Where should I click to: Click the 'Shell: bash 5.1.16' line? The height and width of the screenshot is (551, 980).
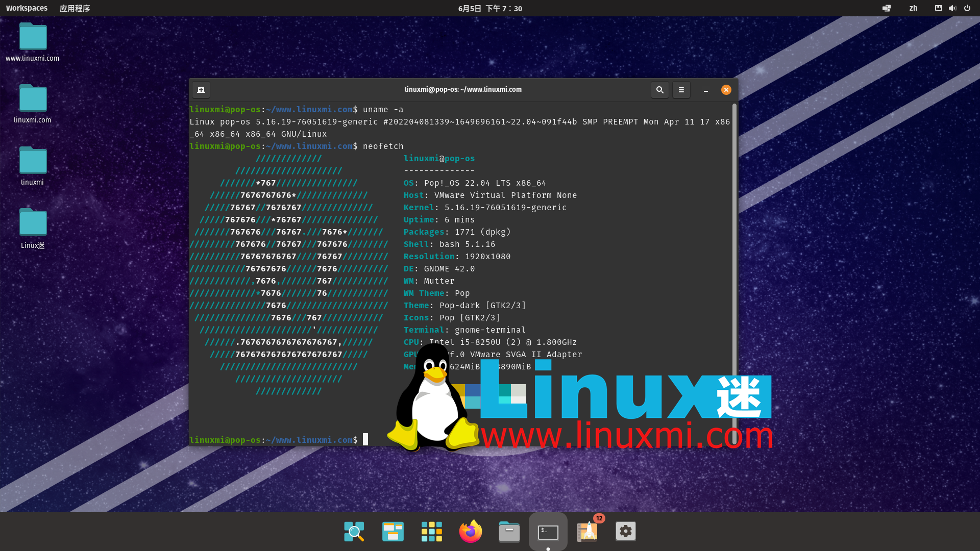tap(449, 244)
